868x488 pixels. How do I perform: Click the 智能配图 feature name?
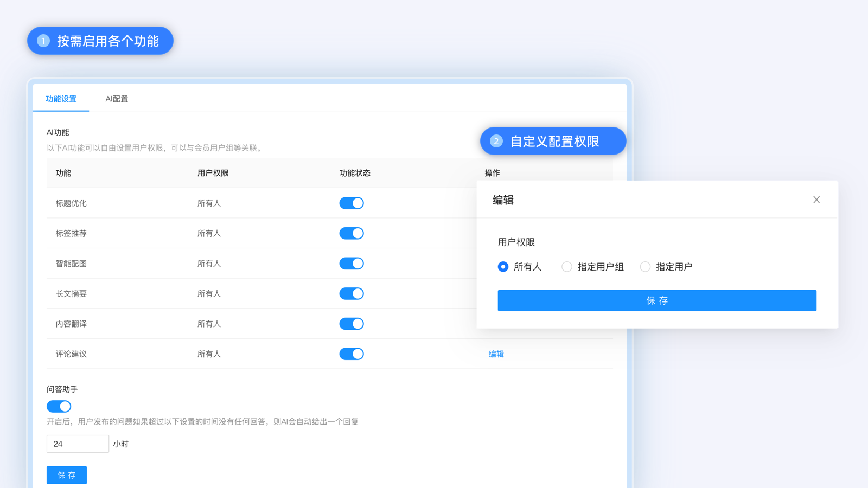(x=71, y=264)
